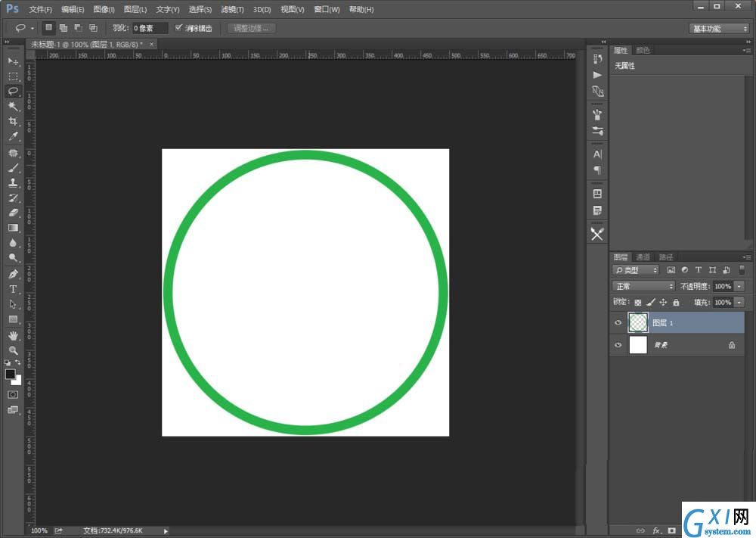The height and width of the screenshot is (538, 756).
Task: Select the History Brush tool
Action: click(13, 197)
